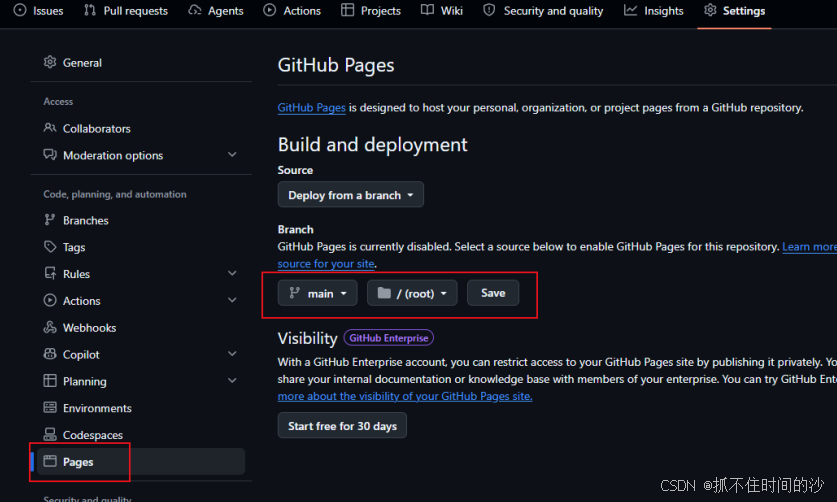This screenshot has height=502, width=837.
Task: View the Insights tab
Action: click(654, 11)
